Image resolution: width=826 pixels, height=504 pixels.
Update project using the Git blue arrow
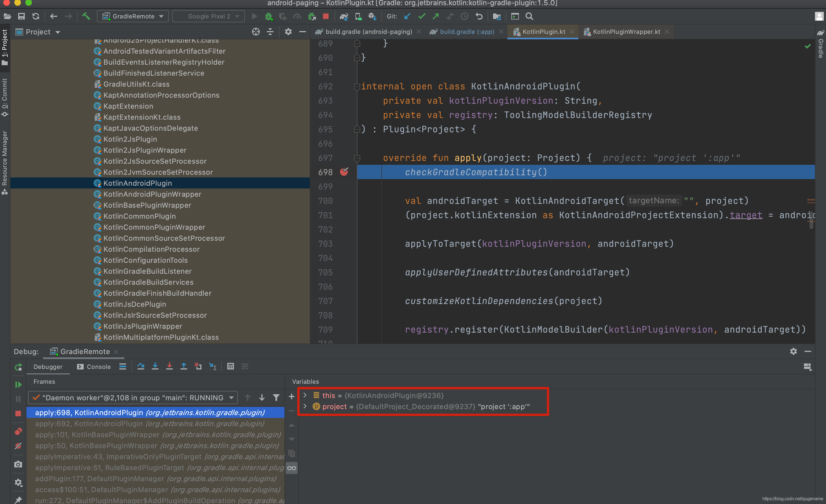407,16
